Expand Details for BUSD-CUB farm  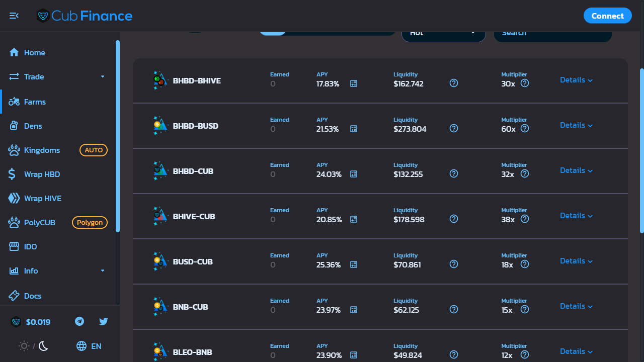pyautogui.click(x=577, y=261)
